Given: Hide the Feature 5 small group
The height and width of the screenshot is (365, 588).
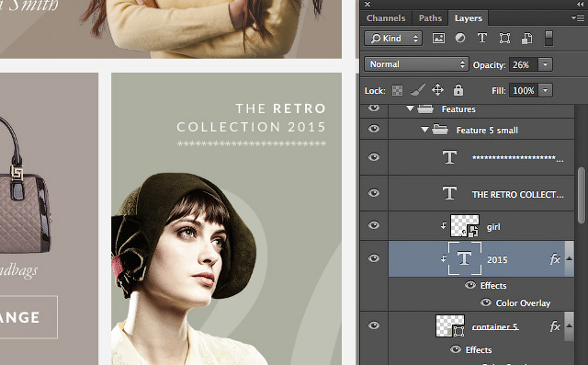Looking at the screenshot, I should click(x=374, y=129).
